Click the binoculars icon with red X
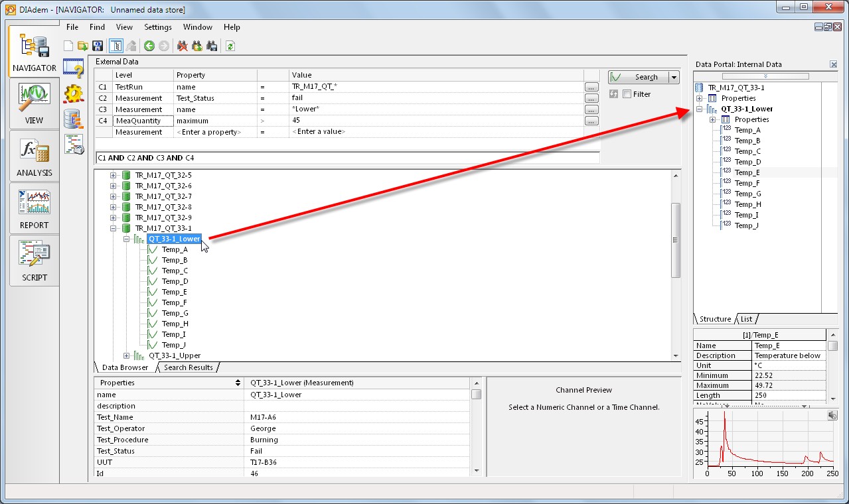The width and height of the screenshot is (849, 504). (183, 46)
